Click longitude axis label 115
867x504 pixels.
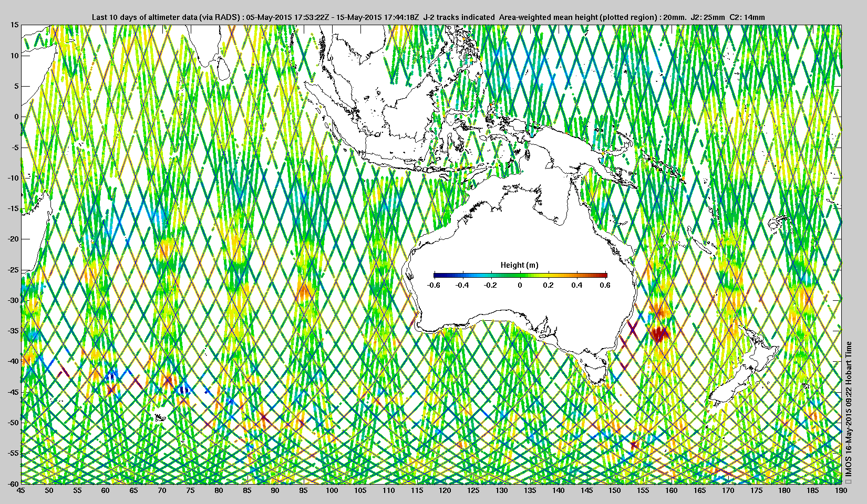click(417, 490)
